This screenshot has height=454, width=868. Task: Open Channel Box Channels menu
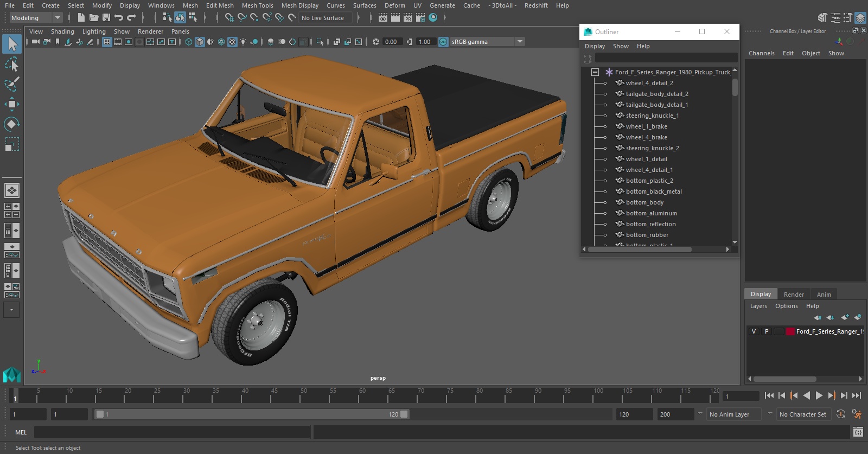click(761, 53)
